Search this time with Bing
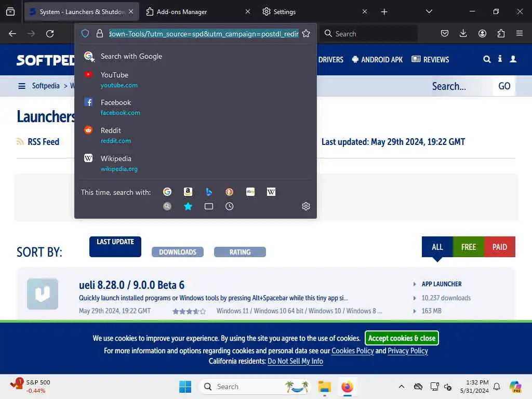The height and width of the screenshot is (399, 532). [209, 192]
